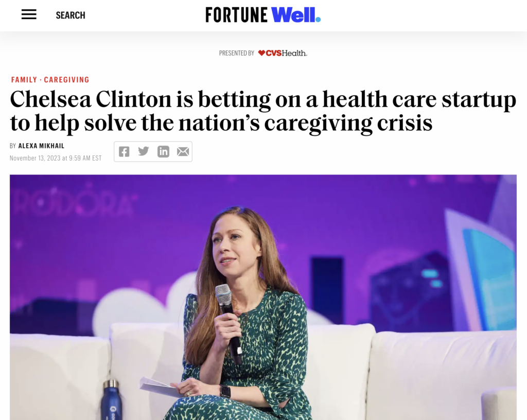Click the FORTUNE word in the logo

(x=236, y=15)
